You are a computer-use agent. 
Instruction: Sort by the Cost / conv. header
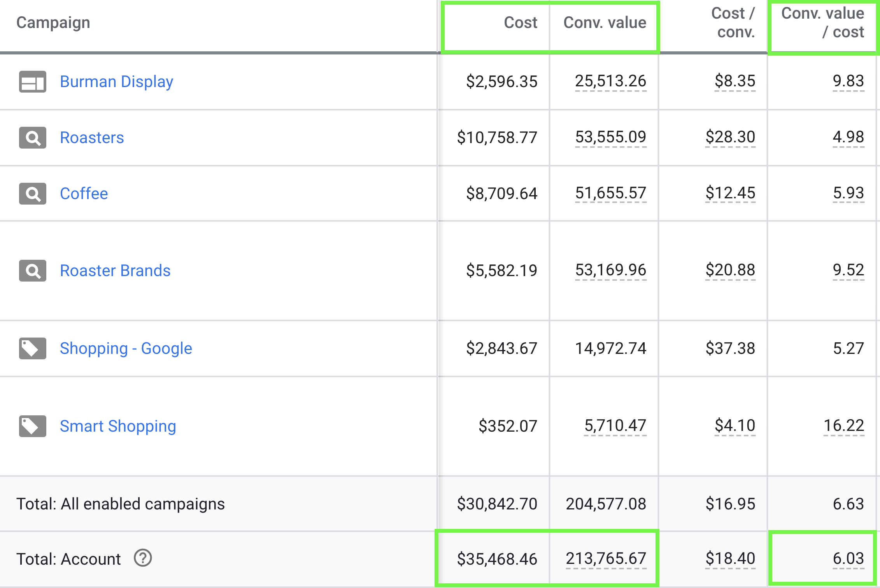[733, 23]
